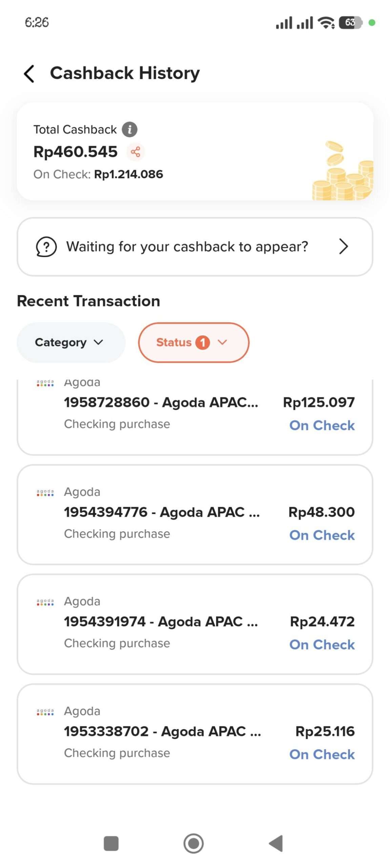This screenshot has height=868, width=390.
Task: Open Agoda transaction 1954391974
Action: [x=161, y=622]
